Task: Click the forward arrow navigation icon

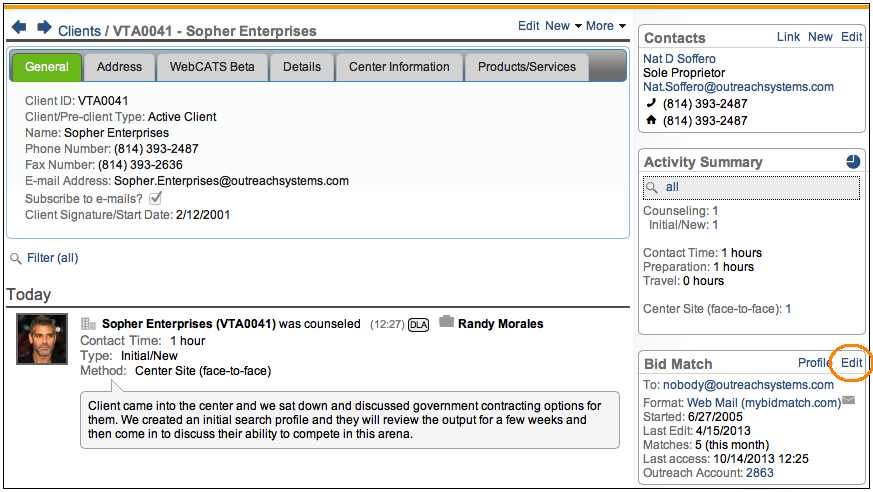Action: tap(44, 27)
